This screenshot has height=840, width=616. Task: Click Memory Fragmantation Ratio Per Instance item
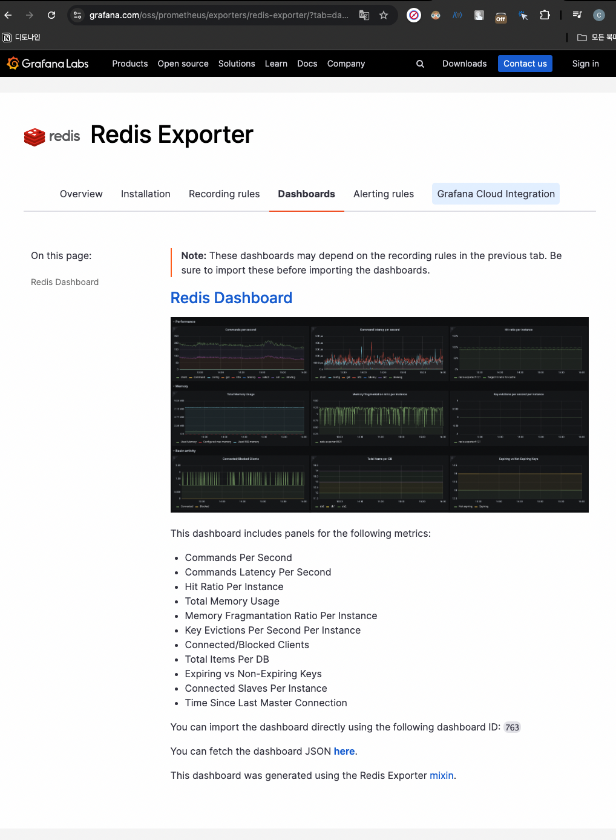point(281,615)
